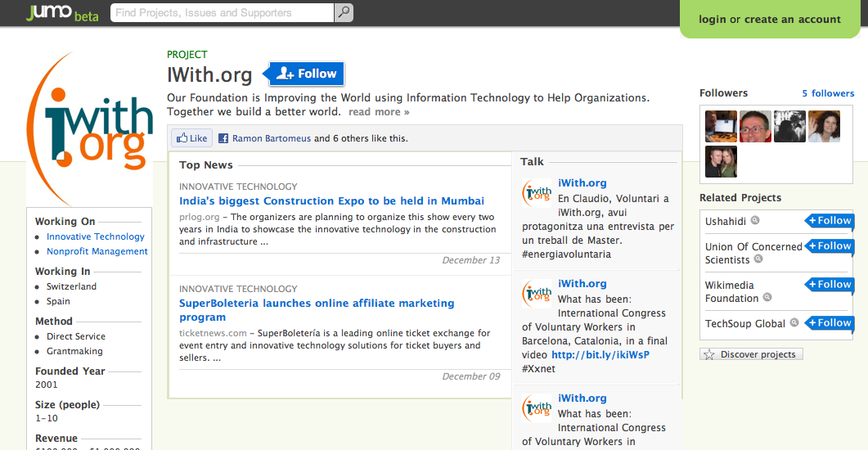The height and width of the screenshot is (450, 868).
Task: Open the login link
Action: [x=712, y=20]
